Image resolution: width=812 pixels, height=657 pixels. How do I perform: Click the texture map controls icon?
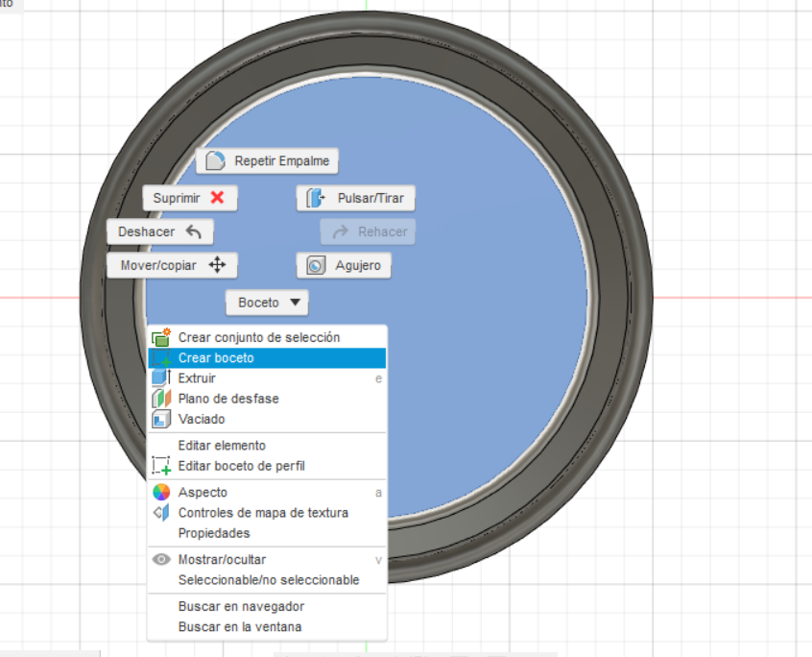click(x=161, y=512)
